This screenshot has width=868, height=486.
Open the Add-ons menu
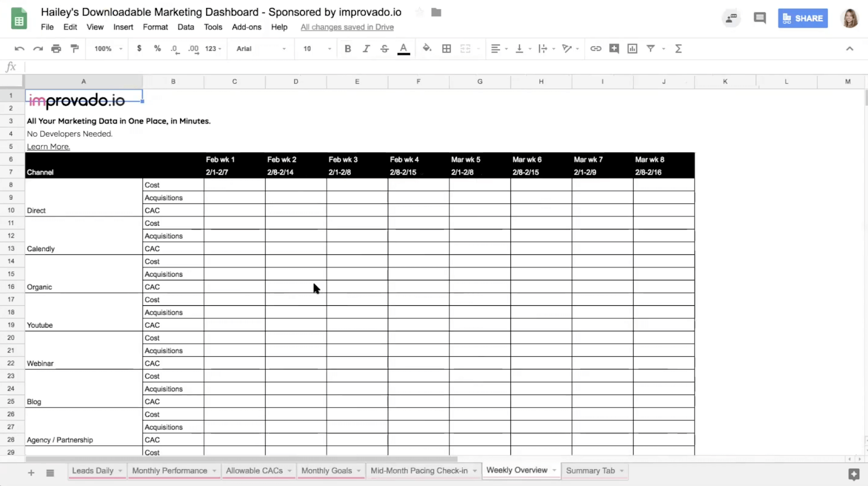246,27
